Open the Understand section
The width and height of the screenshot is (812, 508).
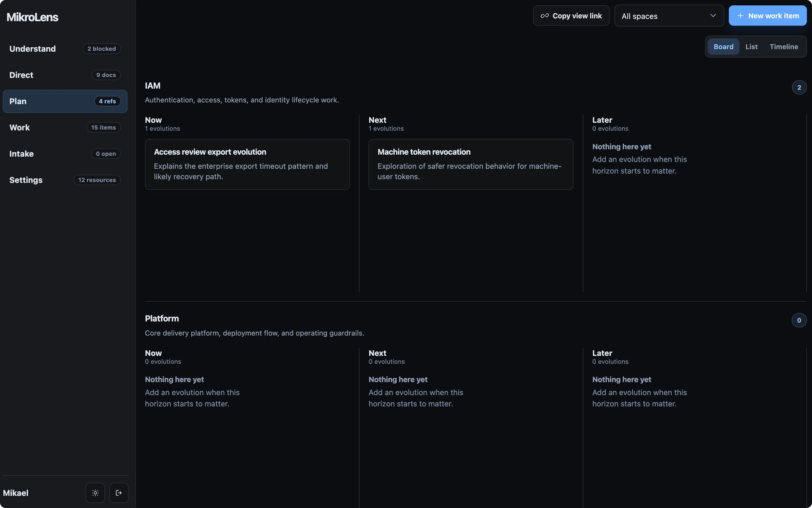(65, 49)
